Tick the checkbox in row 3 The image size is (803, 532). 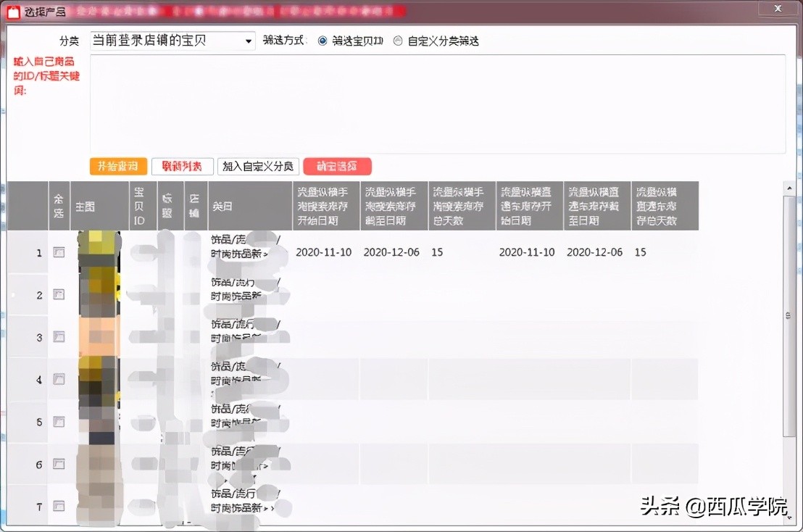[59, 337]
